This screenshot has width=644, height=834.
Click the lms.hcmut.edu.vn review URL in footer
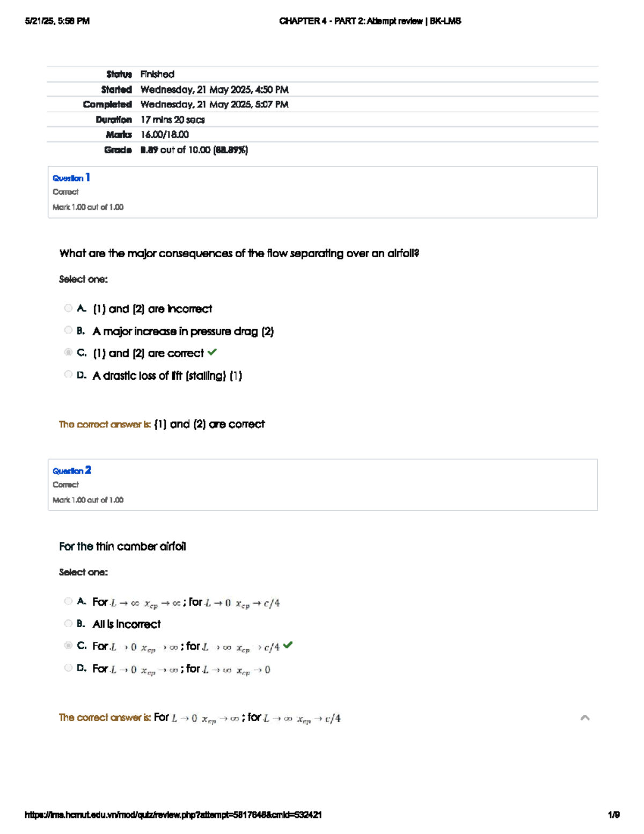173,815
